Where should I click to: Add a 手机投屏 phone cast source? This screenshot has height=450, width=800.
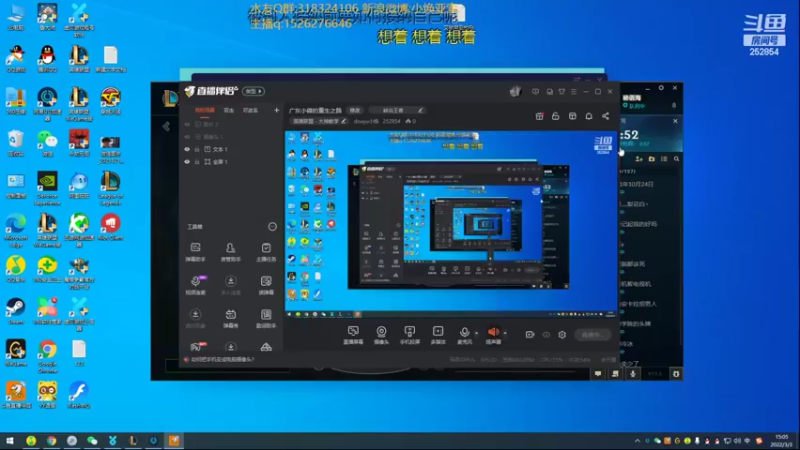click(x=409, y=335)
